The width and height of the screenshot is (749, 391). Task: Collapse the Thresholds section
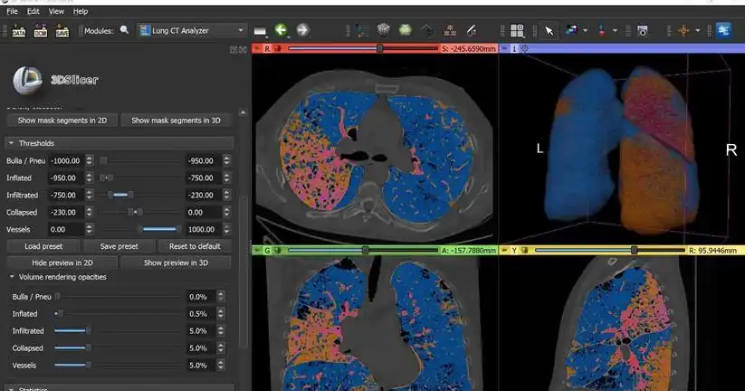click(119, 143)
